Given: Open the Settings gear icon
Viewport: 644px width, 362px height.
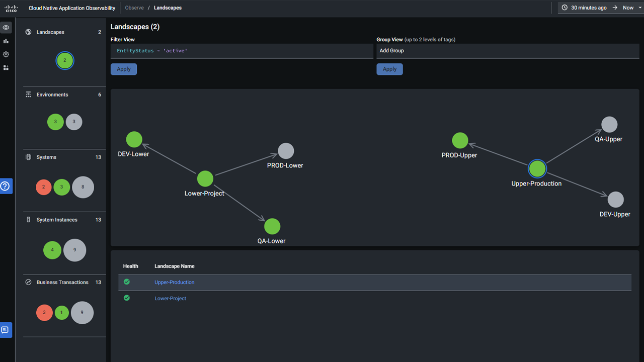Looking at the screenshot, I should (x=6, y=54).
